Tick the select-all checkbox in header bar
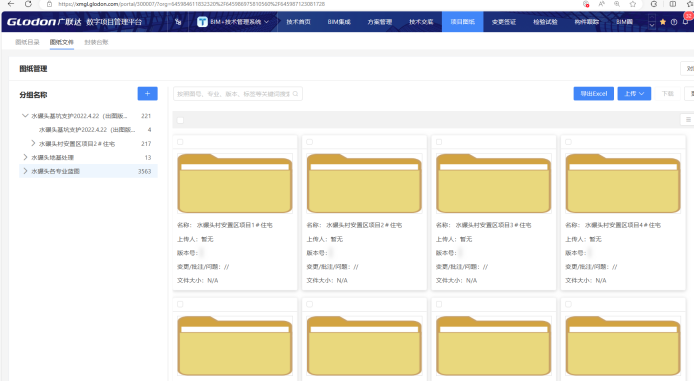The width and height of the screenshot is (694, 381). click(x=180, y=120)
